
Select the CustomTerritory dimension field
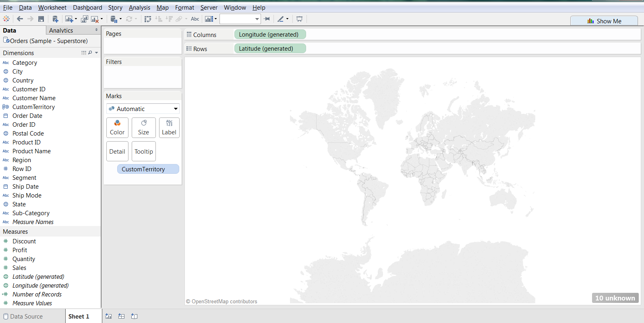[x=33, y=107]
